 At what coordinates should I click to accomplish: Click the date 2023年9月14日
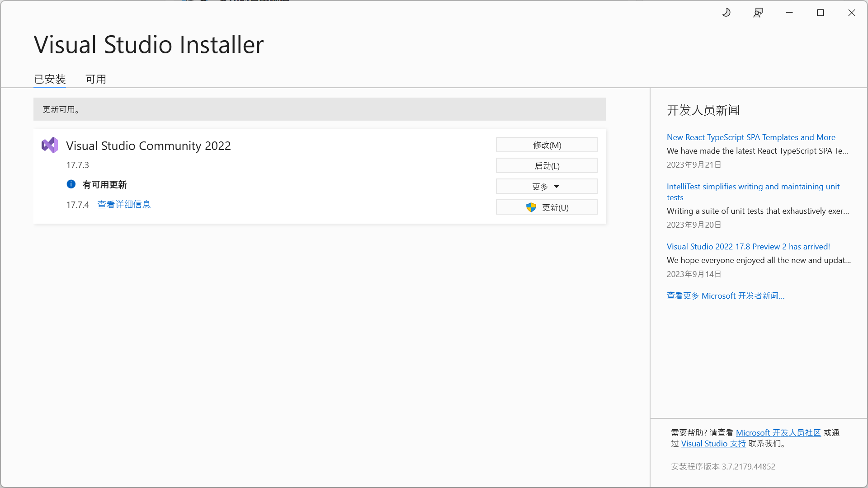(694, 274)
